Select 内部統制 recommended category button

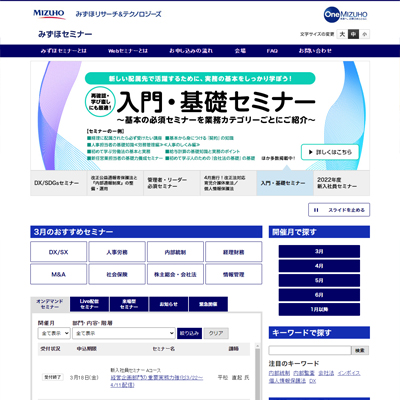pos(175,252)
